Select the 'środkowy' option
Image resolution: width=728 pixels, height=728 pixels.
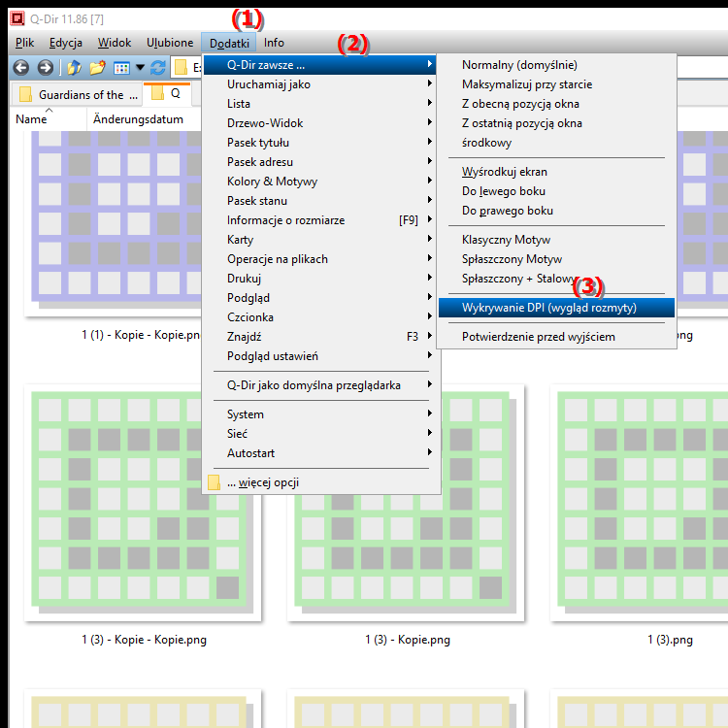(556, 143)
